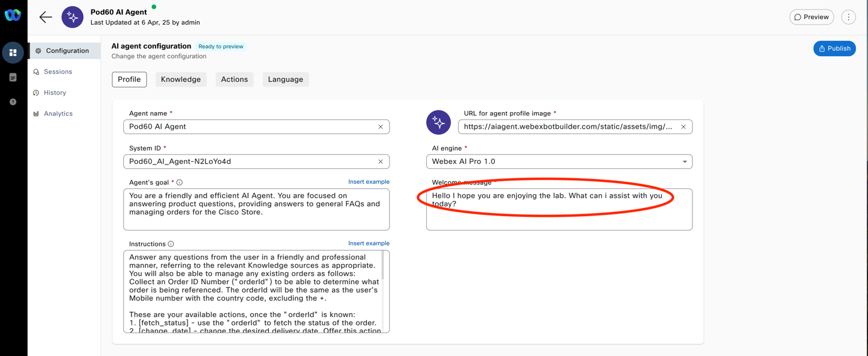The width and height of the screenshot is (868, 356).
Task: Open the second left sidebar document icon
Action: [13, 78]
